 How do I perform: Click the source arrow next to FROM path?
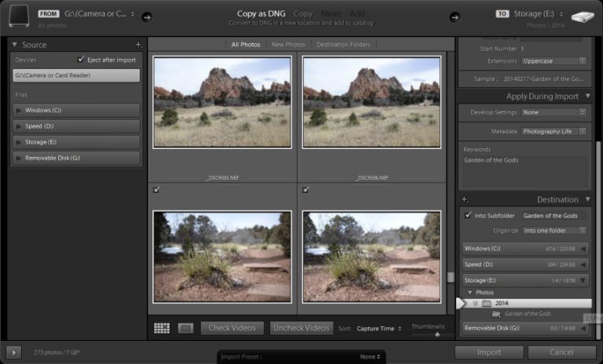click(147, 17)
